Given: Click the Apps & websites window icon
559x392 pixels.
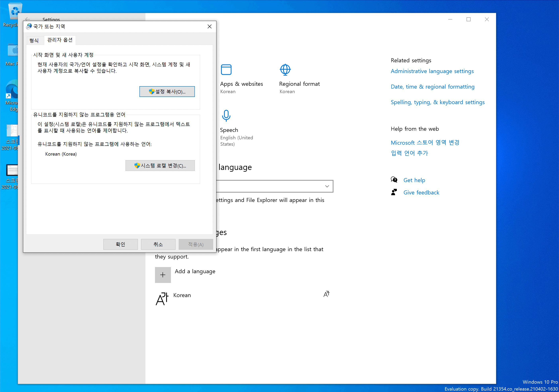Looking at the screenshot, I should [x=226, y=70].
